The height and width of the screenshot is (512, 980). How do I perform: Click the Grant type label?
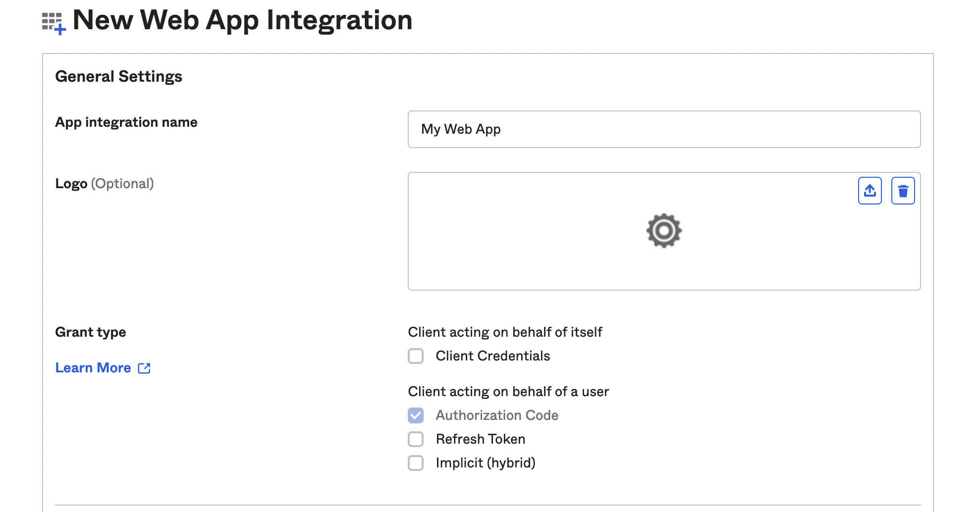tap(91, 332)
